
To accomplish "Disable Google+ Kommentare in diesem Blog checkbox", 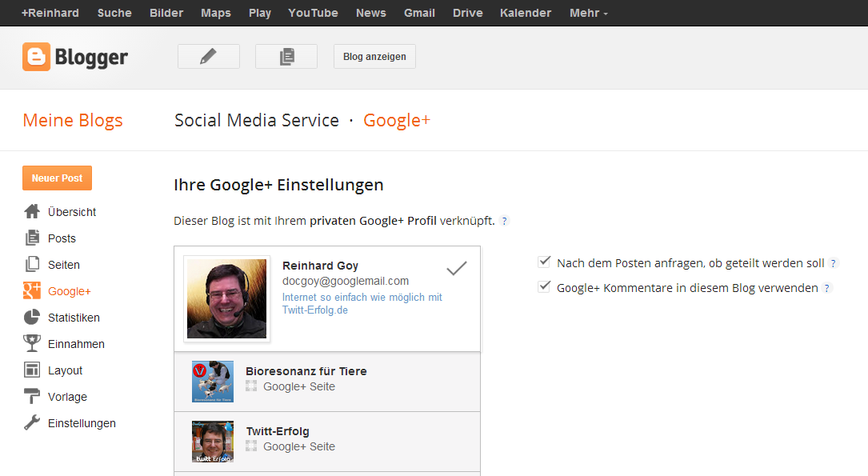I will pos(545,287).
